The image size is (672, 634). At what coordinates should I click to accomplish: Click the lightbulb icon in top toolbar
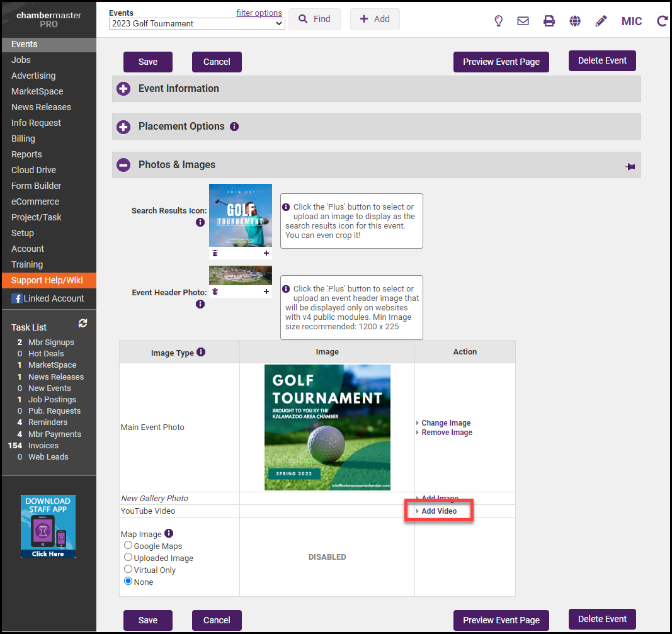[x=498, y=21]
